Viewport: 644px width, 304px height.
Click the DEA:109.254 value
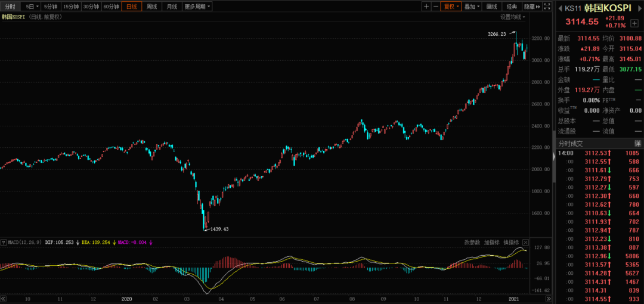[x=96, y=243]
